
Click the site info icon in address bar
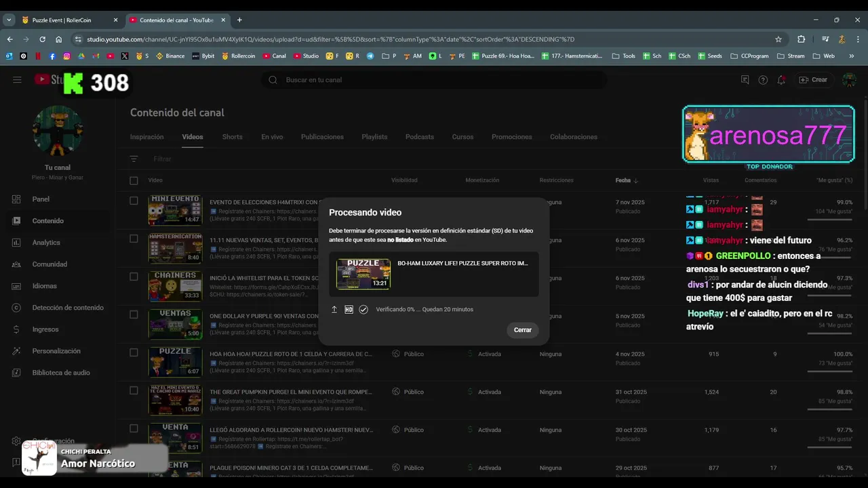click(x=78, y=39)
